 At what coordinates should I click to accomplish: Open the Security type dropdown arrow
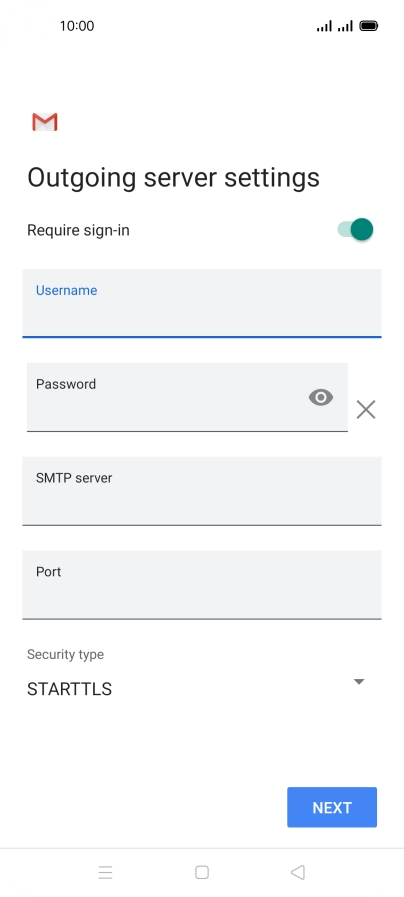(359, 681)
